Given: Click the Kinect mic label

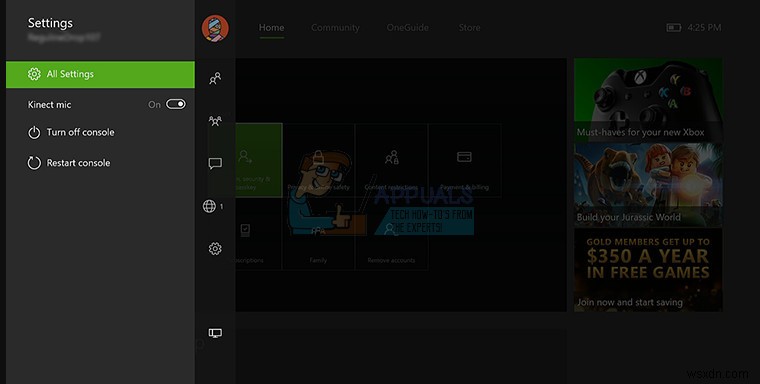Looking at the screenshot, I should [49, 105].
